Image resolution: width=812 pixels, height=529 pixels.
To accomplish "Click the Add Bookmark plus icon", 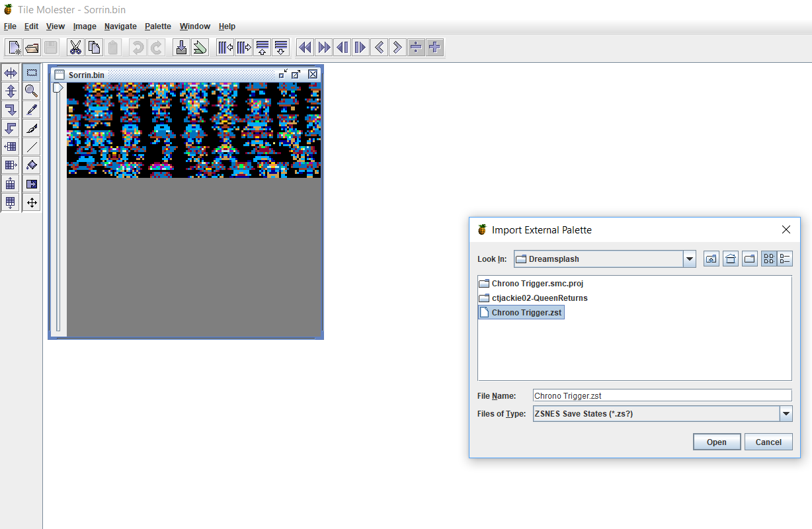I will [434, 48].
